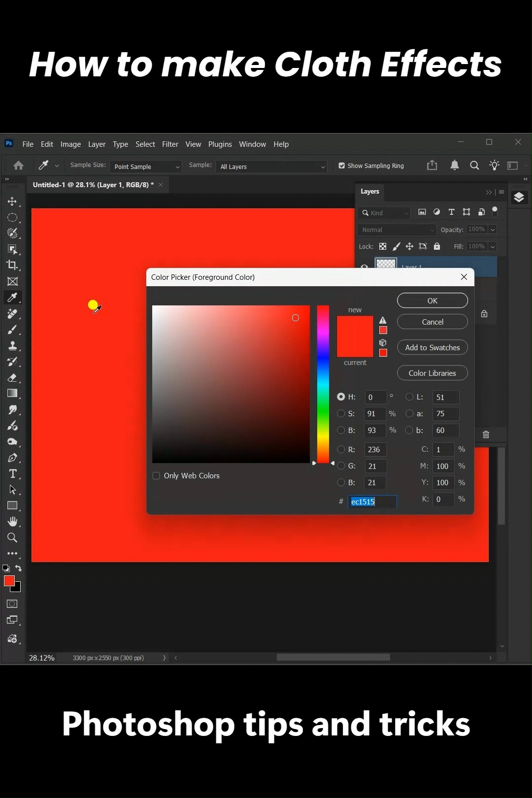Swap foreground and background colors
Viewport: 532px width, 798px height.
pos(18,568)
